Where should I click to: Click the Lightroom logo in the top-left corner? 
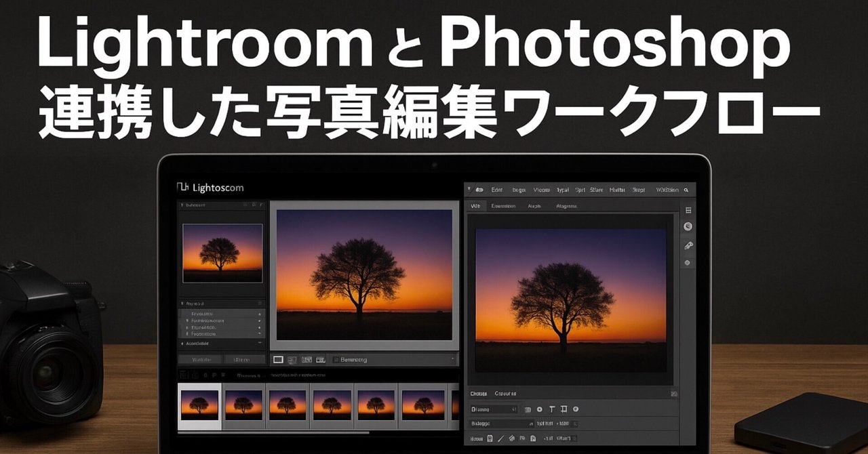[x=183, y=187]
